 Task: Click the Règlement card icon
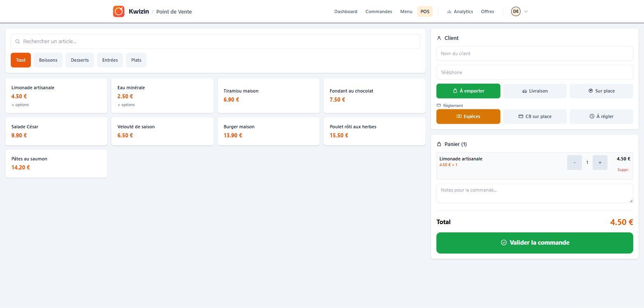439,105
